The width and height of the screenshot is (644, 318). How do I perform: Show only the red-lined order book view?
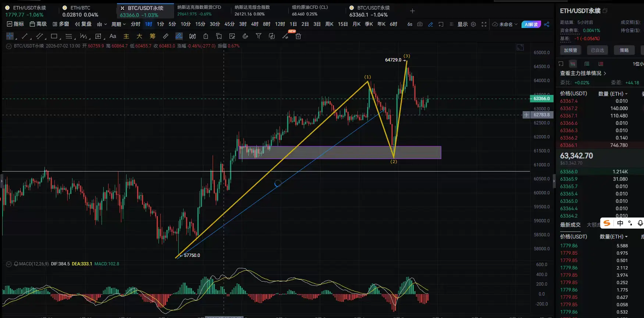(x=601, y=64)
